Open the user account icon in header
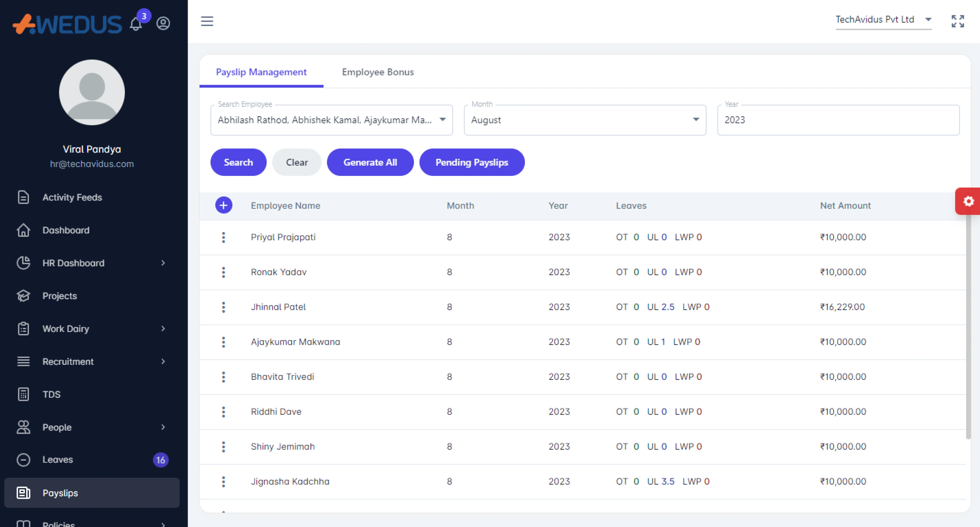Image resolution: width=980 pixels, height=527 pixels. [163, 23]
